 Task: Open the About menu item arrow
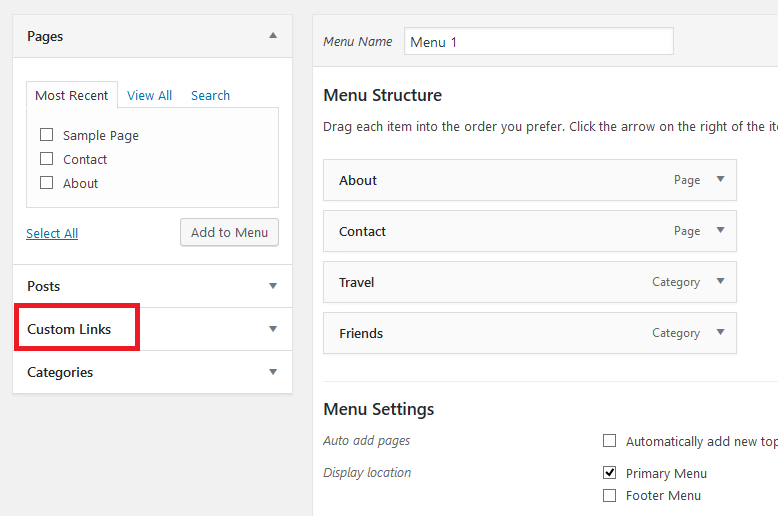pyautogui.click(x=720, y=179)
